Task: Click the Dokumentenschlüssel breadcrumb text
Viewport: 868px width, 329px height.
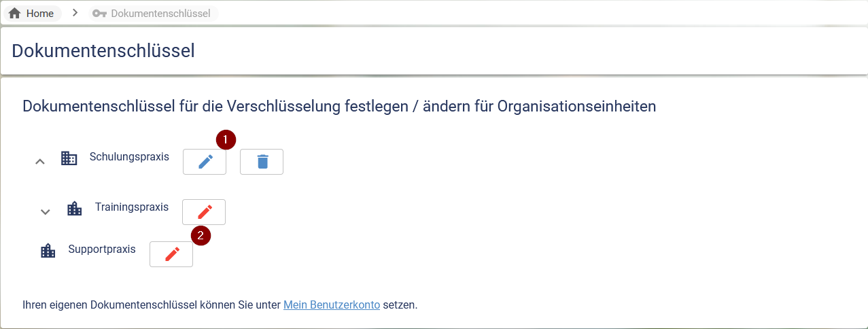Action: pyautogui.click(x=160, y=14)
